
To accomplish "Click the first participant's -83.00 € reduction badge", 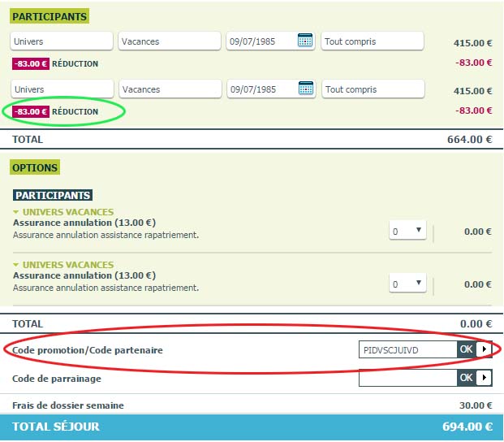I will [x=30, y=63].
